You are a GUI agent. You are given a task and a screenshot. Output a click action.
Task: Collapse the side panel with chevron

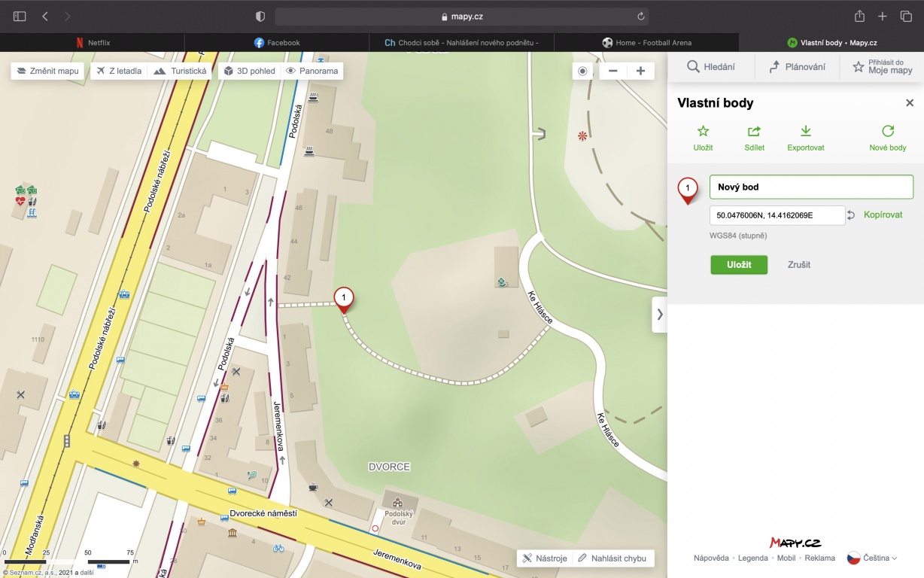660,315
